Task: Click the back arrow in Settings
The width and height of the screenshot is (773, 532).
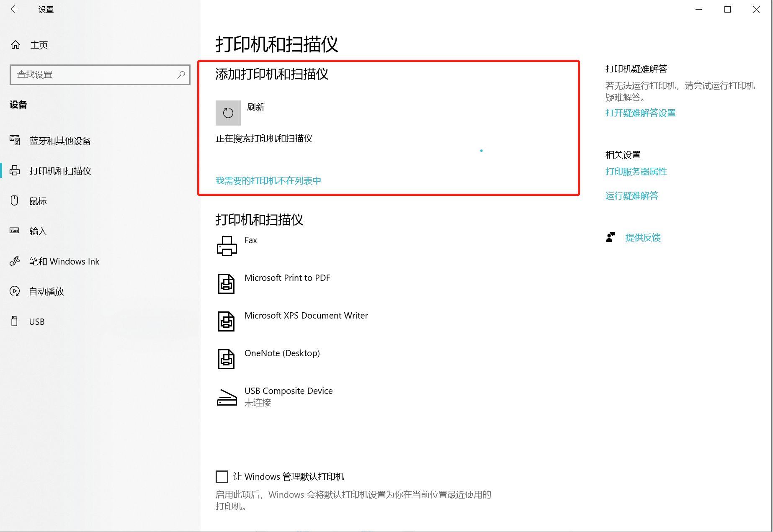Action: 15,9
